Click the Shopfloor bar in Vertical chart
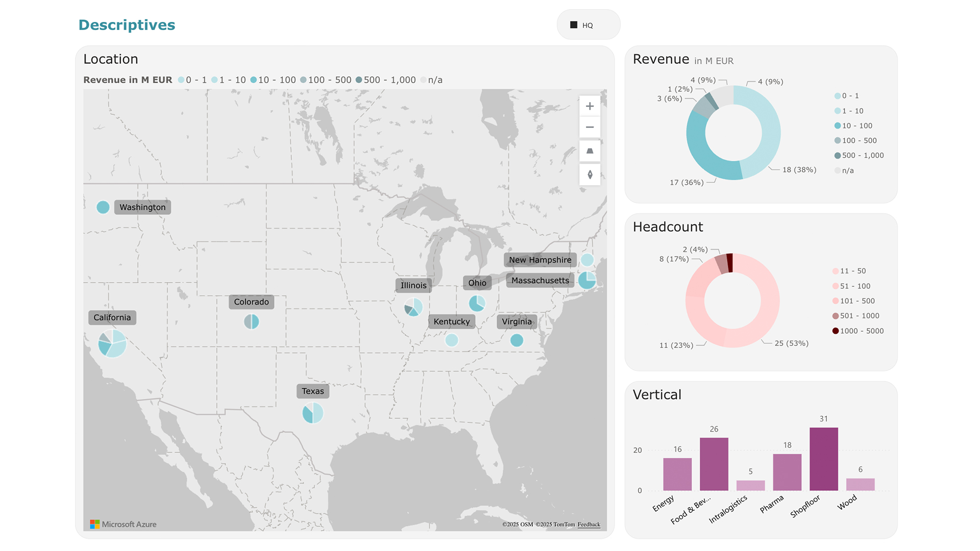The height and width of the screenshot is (551, 980). pyautogui.click(x=823, y=459)
